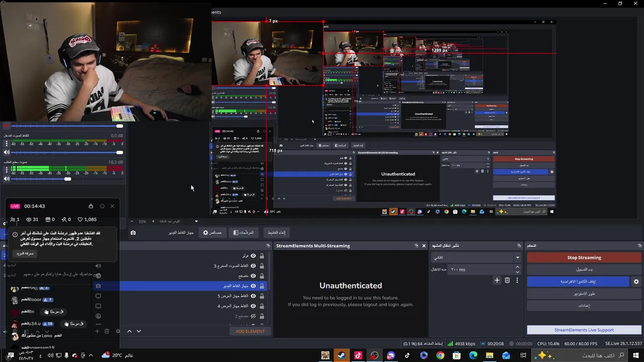Open the scene transition type dropdown

click(476, 257)
